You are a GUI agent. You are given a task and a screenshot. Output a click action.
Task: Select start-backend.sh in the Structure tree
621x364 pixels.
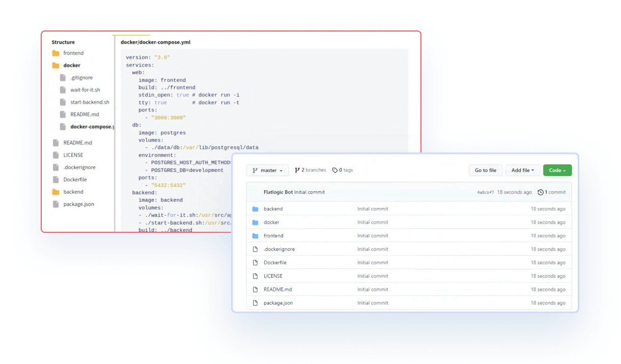pyautogui.click(x=90, y=102)
